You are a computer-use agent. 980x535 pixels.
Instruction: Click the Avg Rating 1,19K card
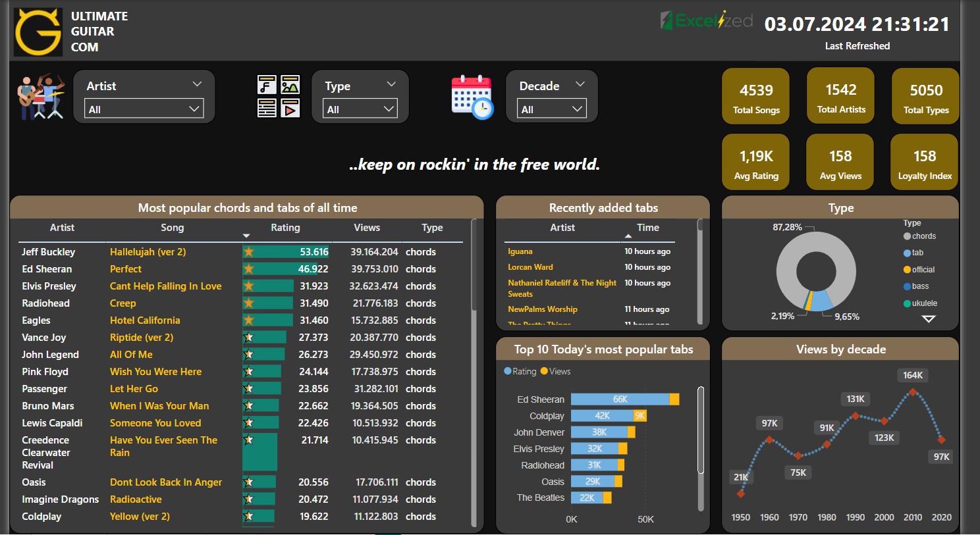coord(756,162)
